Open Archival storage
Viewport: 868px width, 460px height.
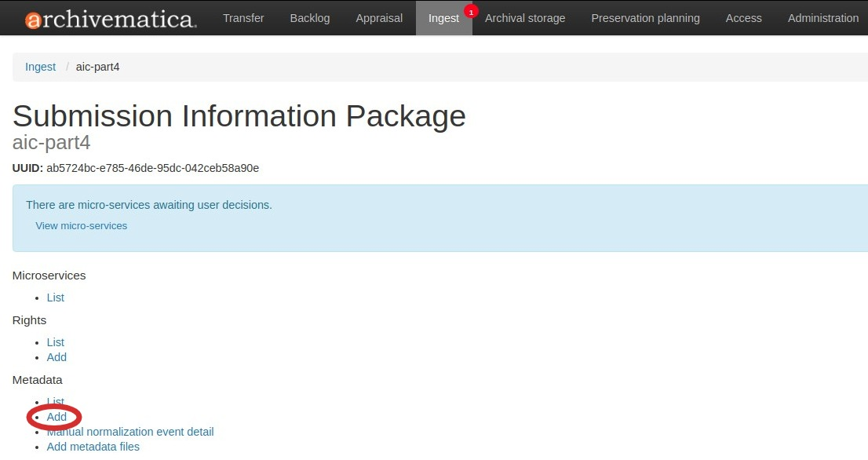(525, 18)
